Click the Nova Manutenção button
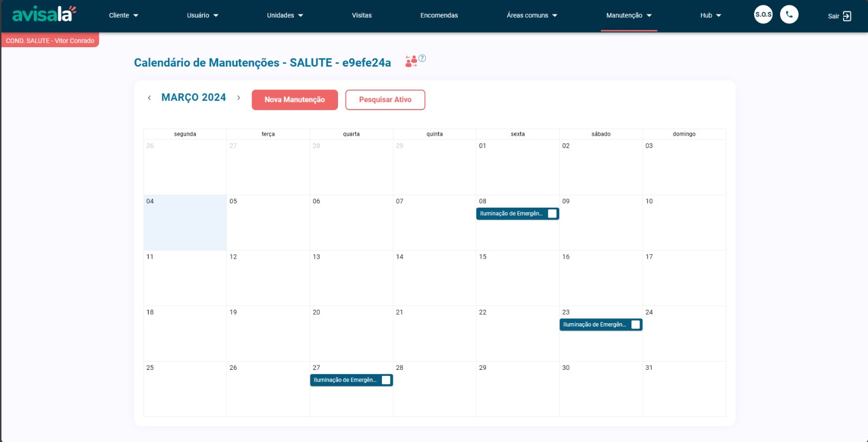868x442 pixels. [295, 100]
